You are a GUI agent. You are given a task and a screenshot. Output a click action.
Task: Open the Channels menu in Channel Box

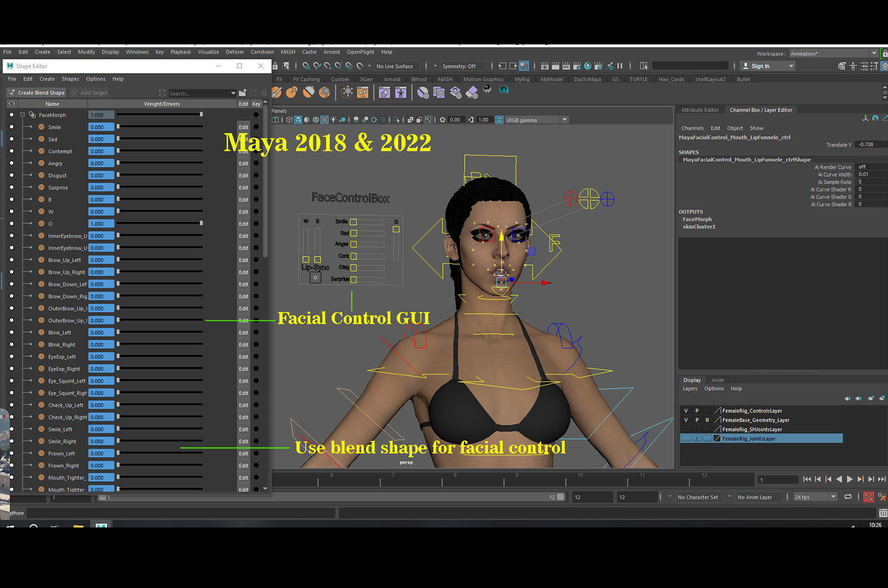click(x=692, y=128)
